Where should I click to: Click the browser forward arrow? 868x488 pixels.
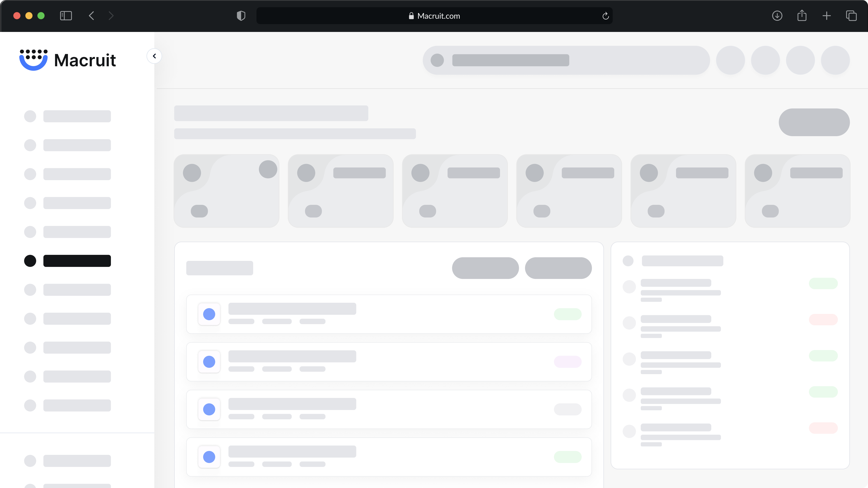(111, 16)
